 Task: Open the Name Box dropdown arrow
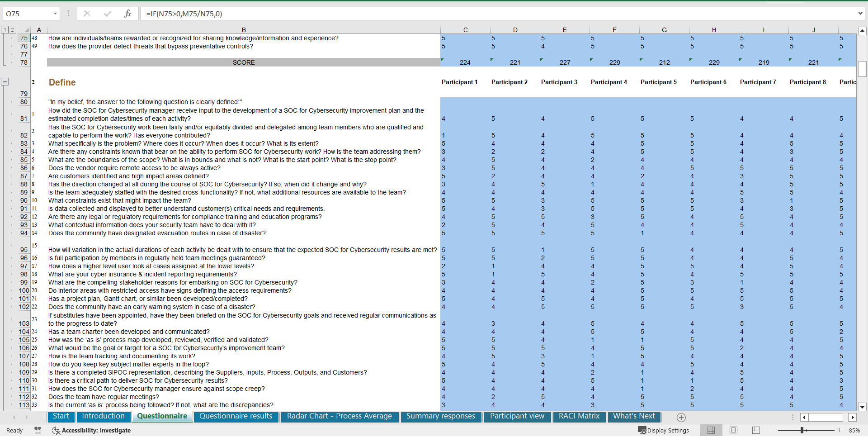[55, 14]
